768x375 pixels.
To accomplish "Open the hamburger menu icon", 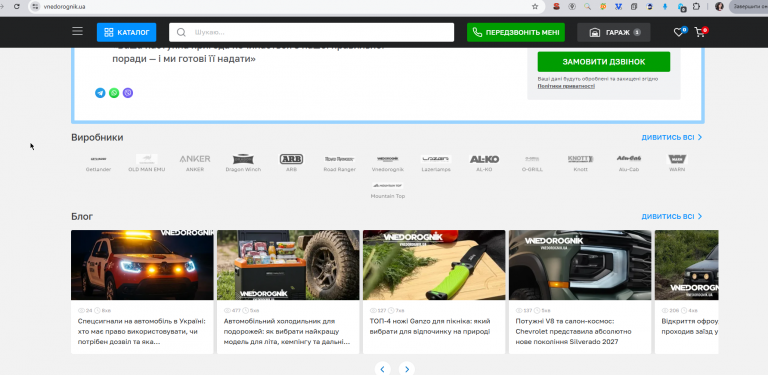I will click(77, 31).
